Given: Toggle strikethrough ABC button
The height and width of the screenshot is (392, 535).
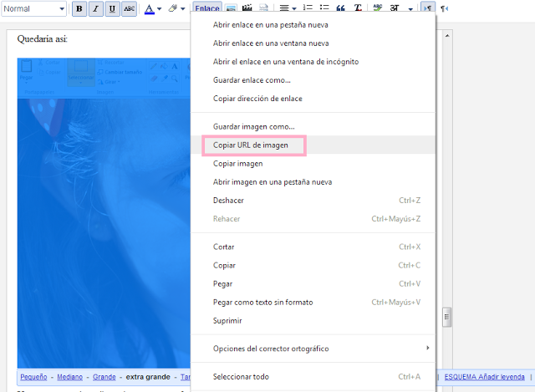Looking at the screenshot, I should [x=129, y=9].
